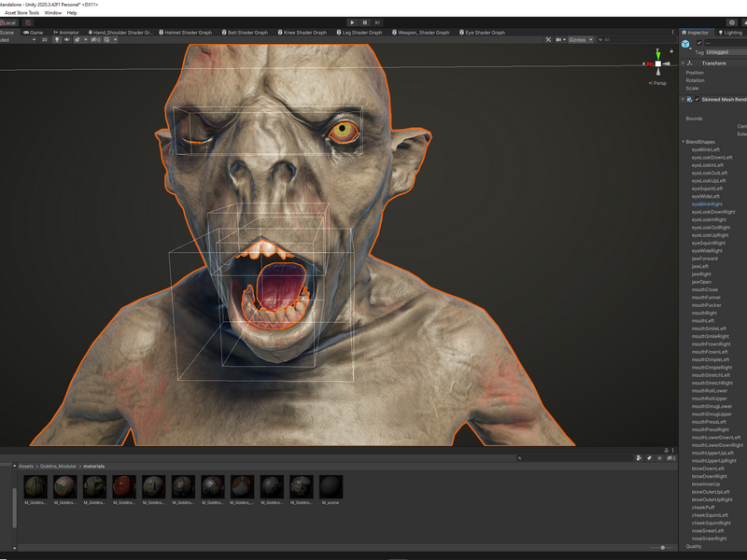
Task: Open grid settings dropdown arrow
Action: [115, 40]
